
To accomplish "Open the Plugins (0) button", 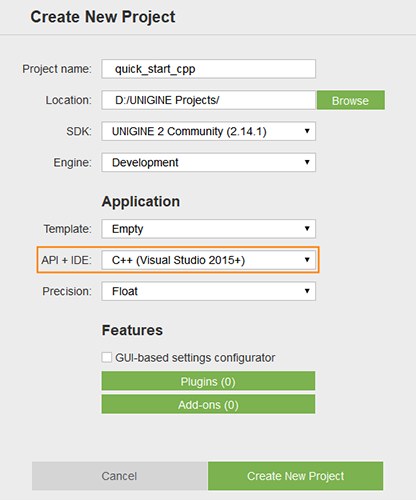I will [208, 381].
